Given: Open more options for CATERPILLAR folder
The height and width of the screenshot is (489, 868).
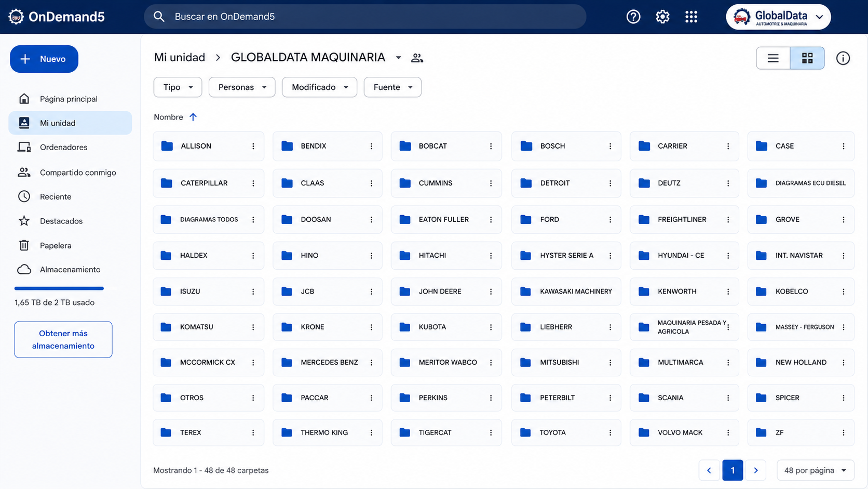Looking at the screenshot, I should coord(253,183).
